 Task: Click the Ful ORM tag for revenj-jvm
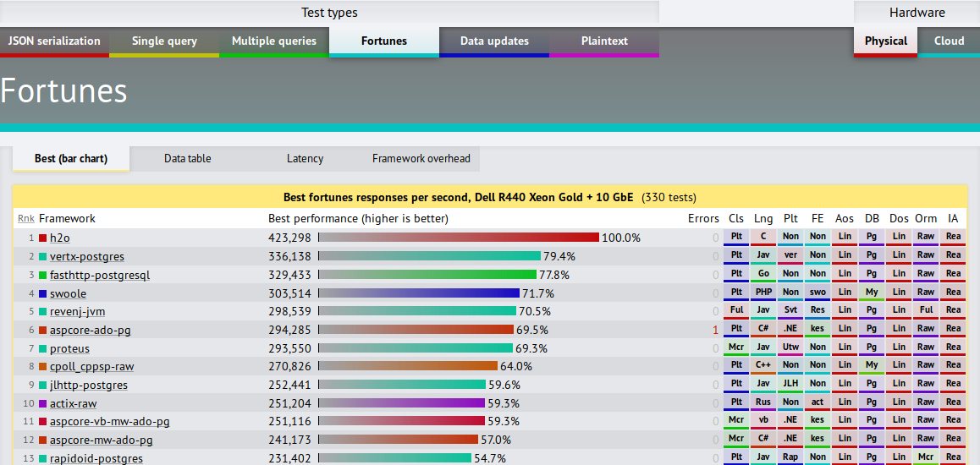click(x=926, y=311)
